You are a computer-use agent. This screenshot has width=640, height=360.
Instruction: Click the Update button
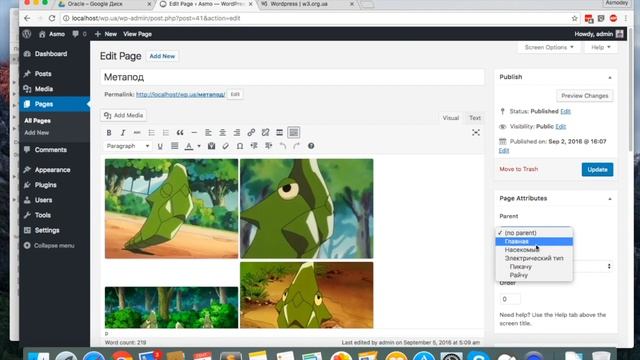[597, 169]
